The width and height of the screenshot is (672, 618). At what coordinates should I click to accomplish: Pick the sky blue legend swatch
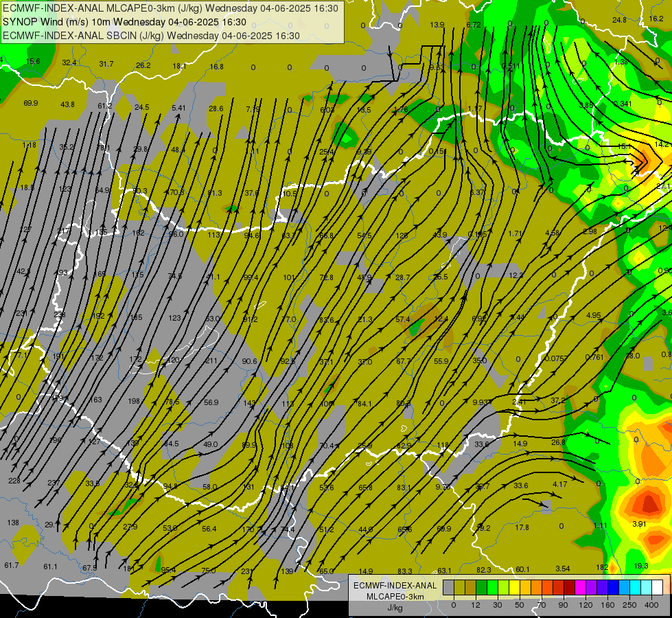coord(624,587)
